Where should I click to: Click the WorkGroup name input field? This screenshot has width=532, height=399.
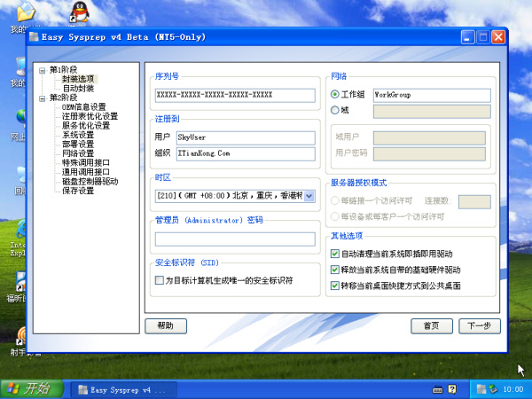[x=432, y=96]
